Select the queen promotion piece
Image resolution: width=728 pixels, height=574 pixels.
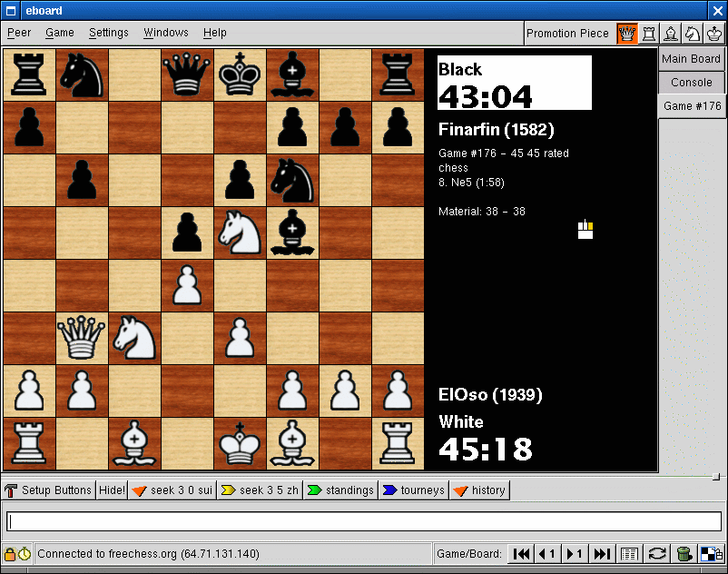[626, 34]
